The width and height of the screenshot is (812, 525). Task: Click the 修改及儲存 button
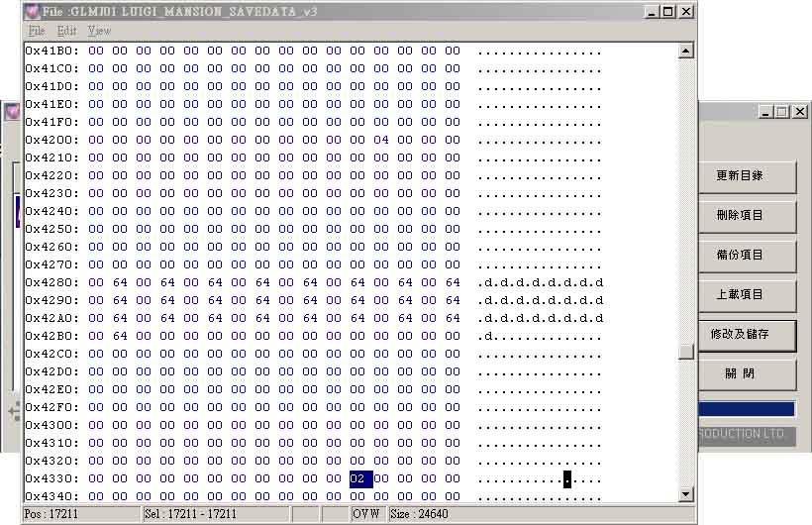(x=746, y=335)
